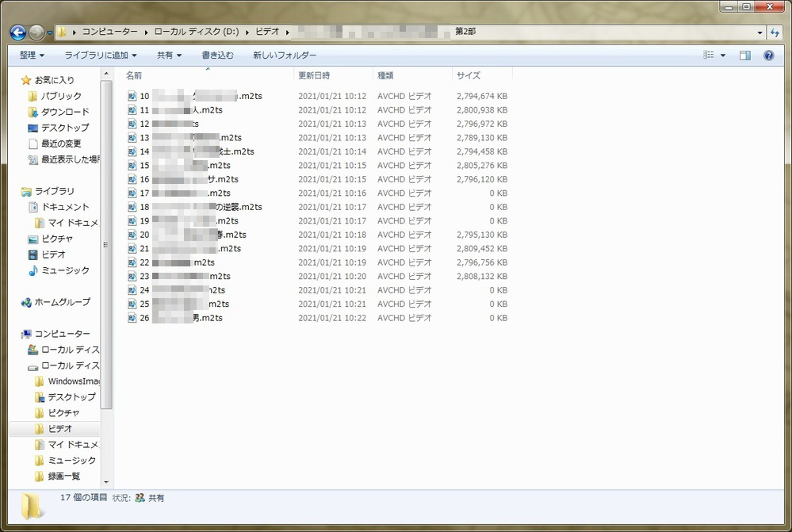This screenshot has height=532, width=792.
Task: Sort files by サイズ column header
Action: click(x=469, y=76)
